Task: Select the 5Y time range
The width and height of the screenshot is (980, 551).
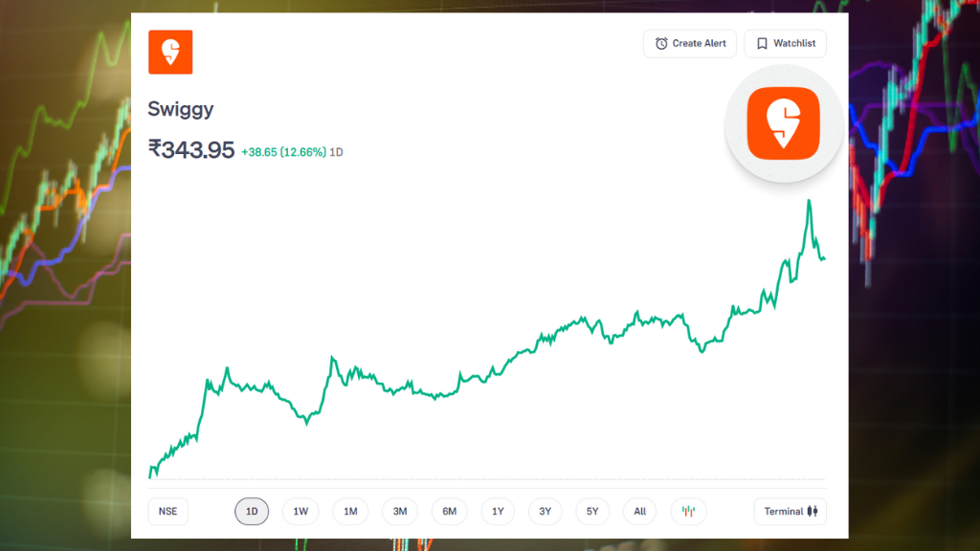Action: 592,512
